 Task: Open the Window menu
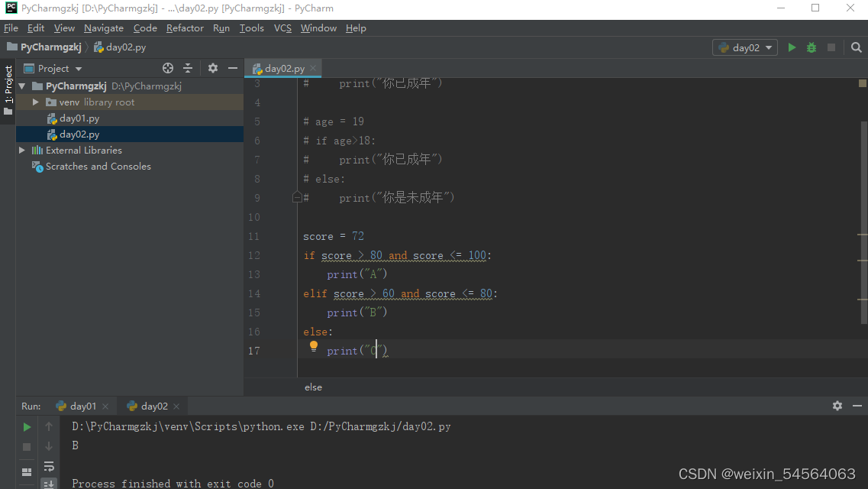(x=318, y=28)
